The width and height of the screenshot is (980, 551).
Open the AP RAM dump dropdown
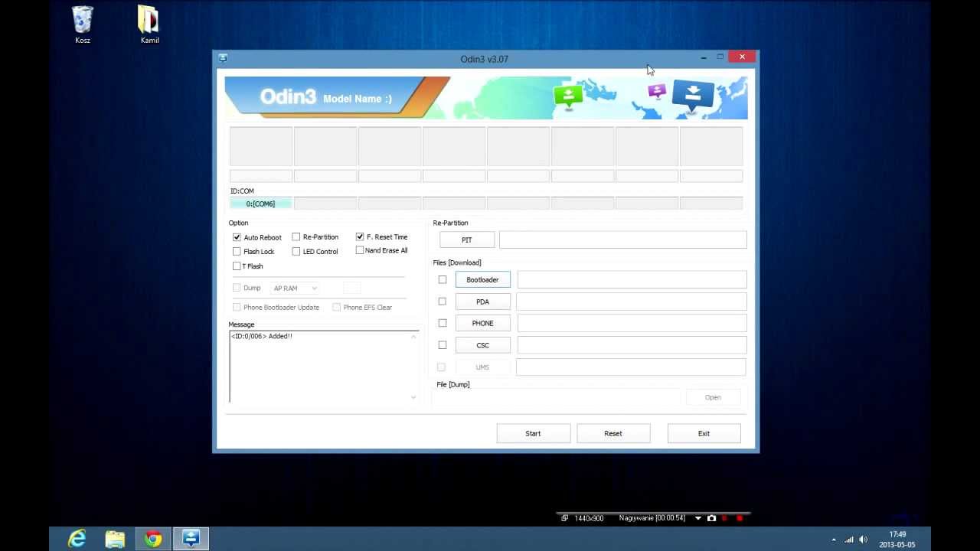(x=295, y=288)
